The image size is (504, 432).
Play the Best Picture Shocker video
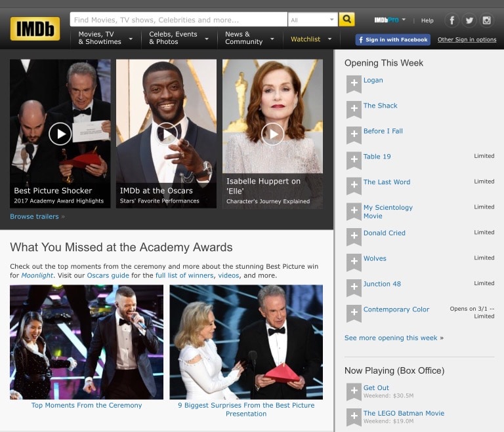pyautogui.click(x=60, y=134)
